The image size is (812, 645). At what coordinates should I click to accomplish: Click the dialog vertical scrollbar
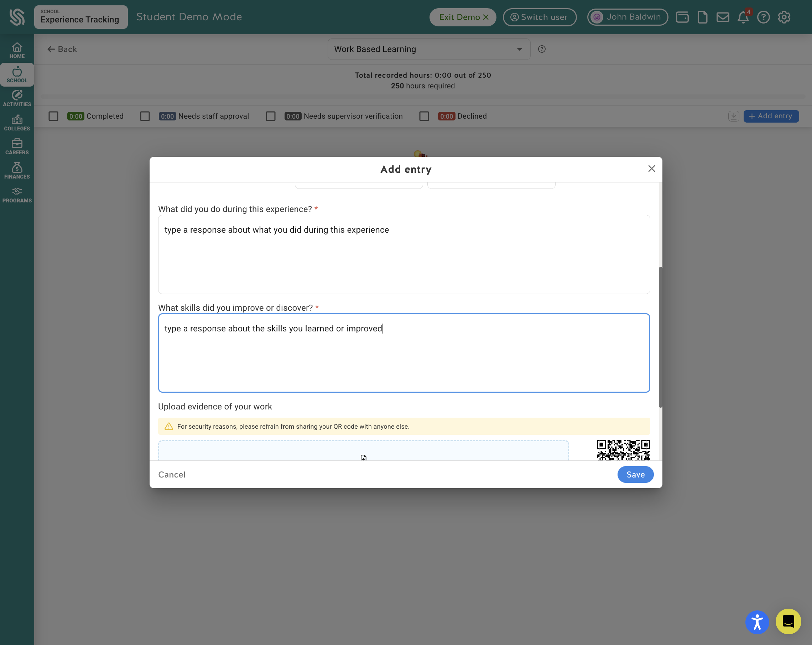click(x=660, y=337)
